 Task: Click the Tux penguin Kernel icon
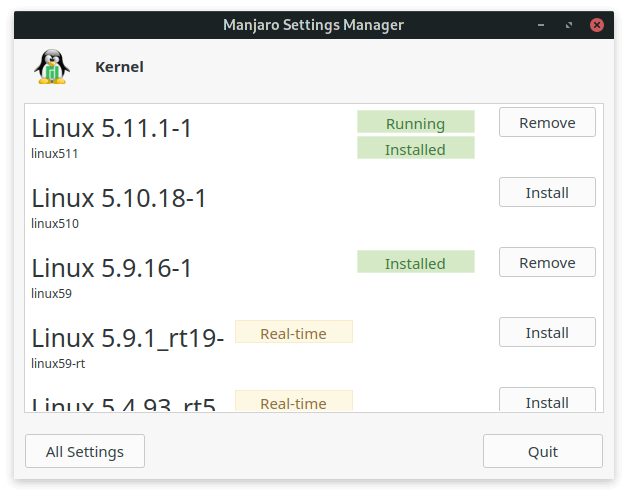(52, 67)
